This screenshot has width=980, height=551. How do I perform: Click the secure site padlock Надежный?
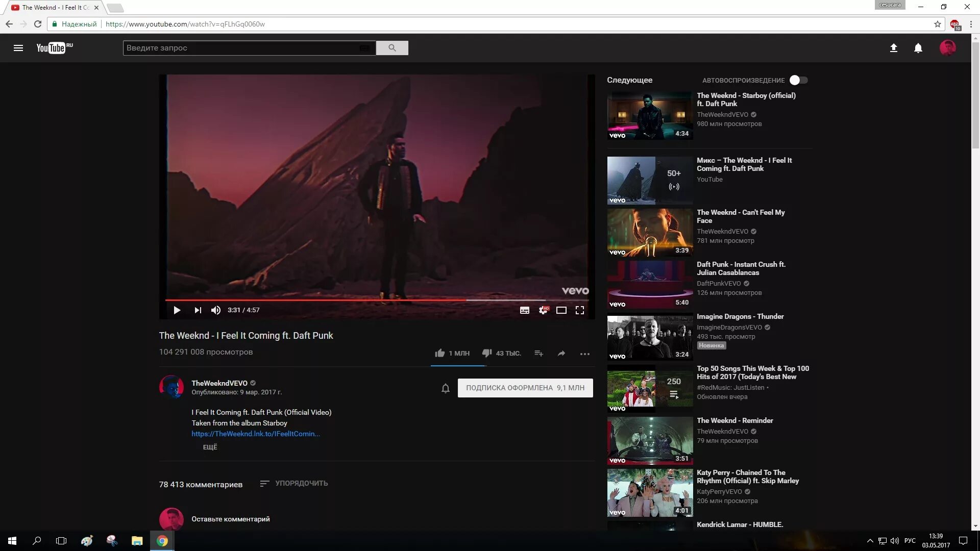(75, 24)
